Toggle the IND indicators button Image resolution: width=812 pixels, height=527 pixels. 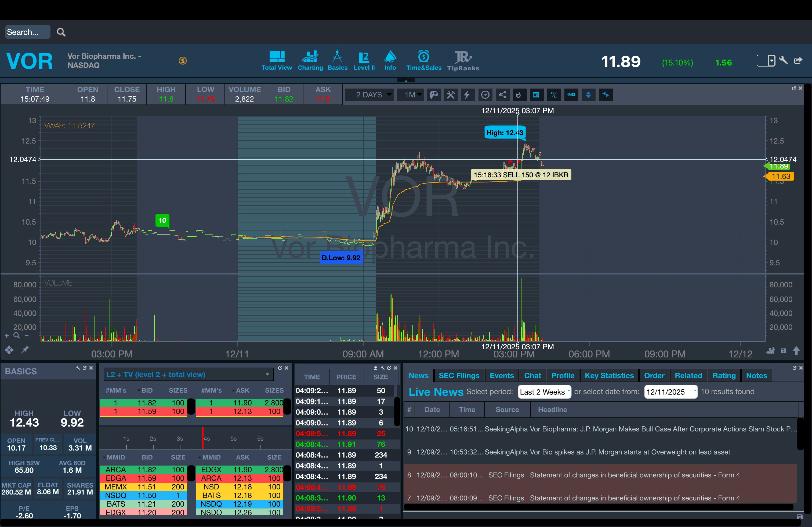571,95
